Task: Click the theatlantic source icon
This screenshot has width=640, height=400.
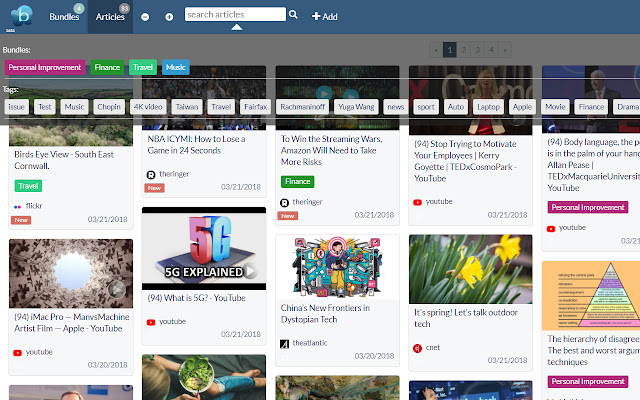Action: click(285, 343)
